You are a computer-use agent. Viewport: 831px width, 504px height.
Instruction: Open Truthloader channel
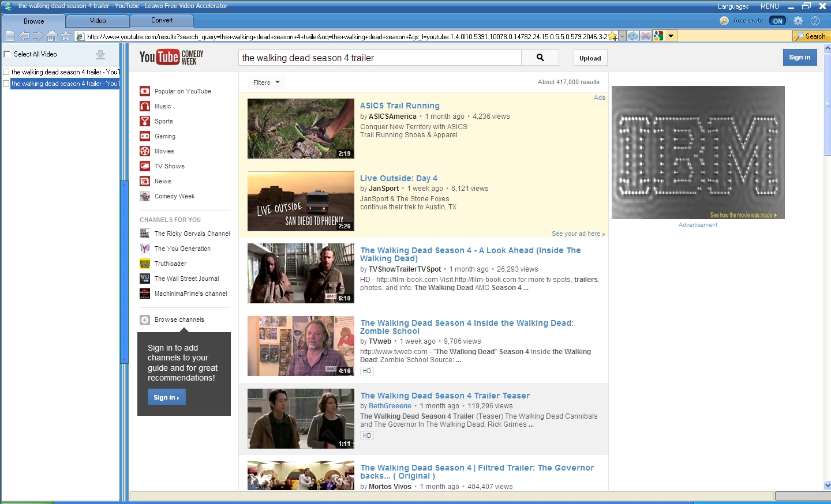[163, 264]
